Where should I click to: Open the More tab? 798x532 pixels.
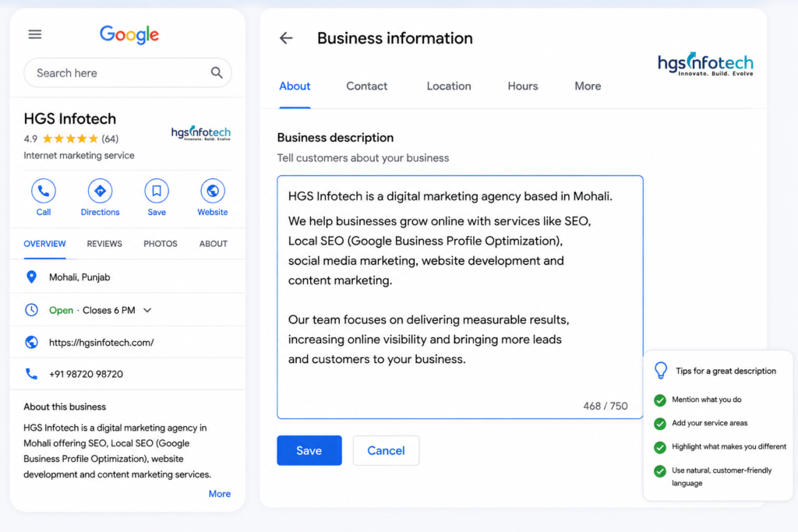click(588, 86)
